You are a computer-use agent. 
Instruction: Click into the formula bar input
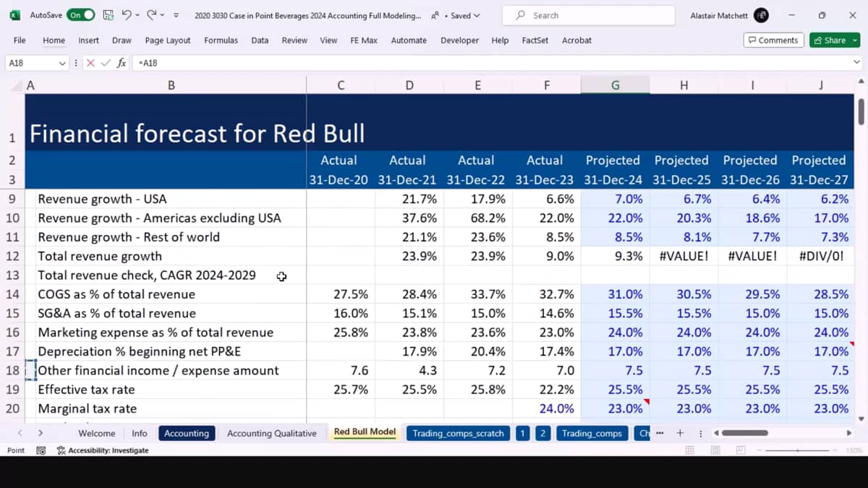click(492, 63)
